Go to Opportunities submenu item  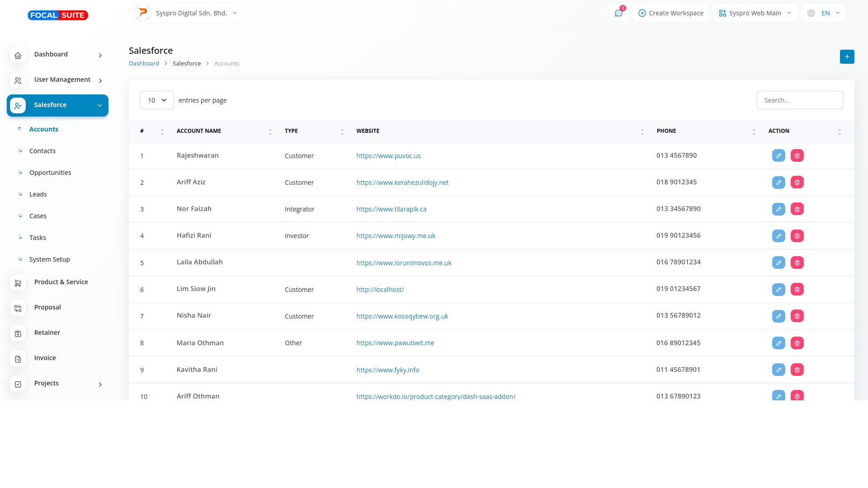click(50, 173)
